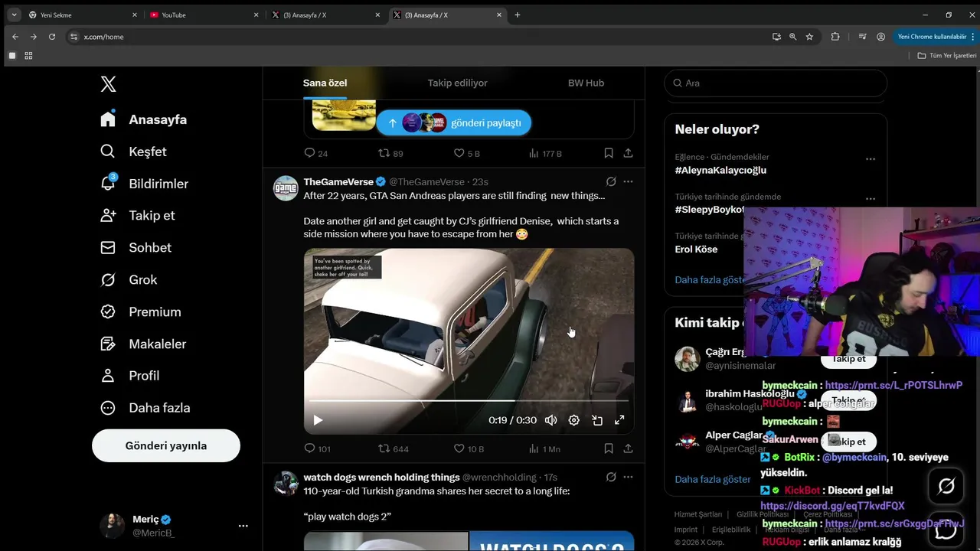Open the Erol Köse trending topic
980x551 pixels.
pos(696,249)
